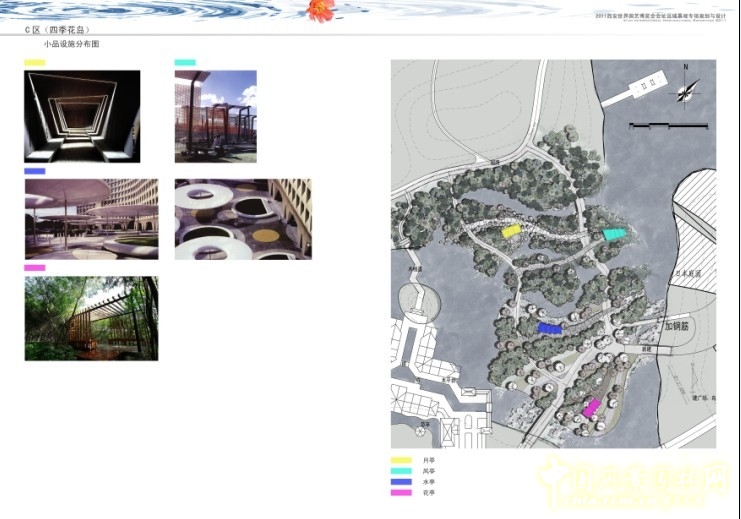Open the steel pergola photo with blue sky
741x519 pixels.
point(215,116)
